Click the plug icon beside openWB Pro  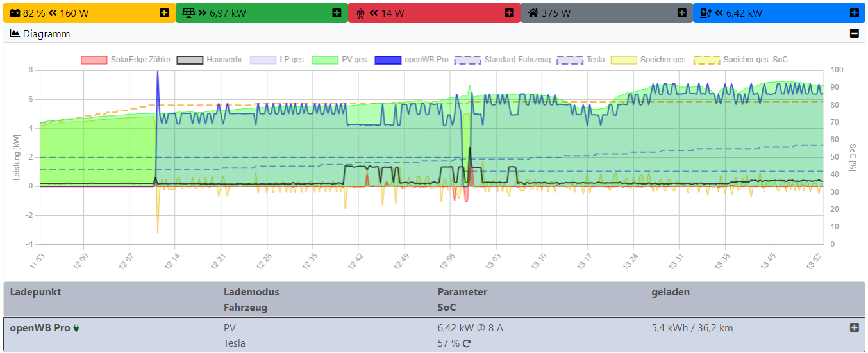coord(76,328)
